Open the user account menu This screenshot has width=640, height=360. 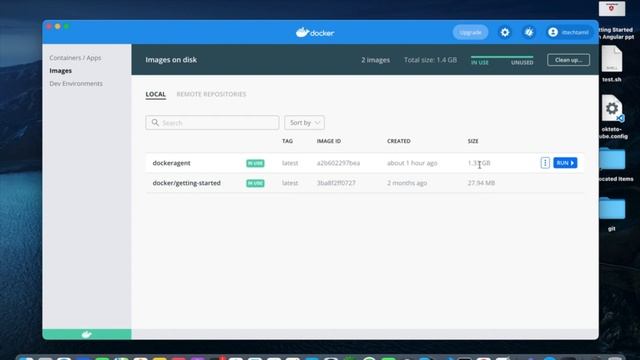click(x=569, y=32)
